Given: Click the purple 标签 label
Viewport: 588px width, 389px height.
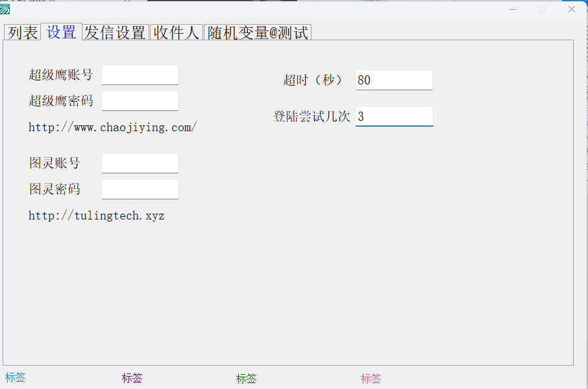Looking at the screenshot, I should [x=132, y=378].
